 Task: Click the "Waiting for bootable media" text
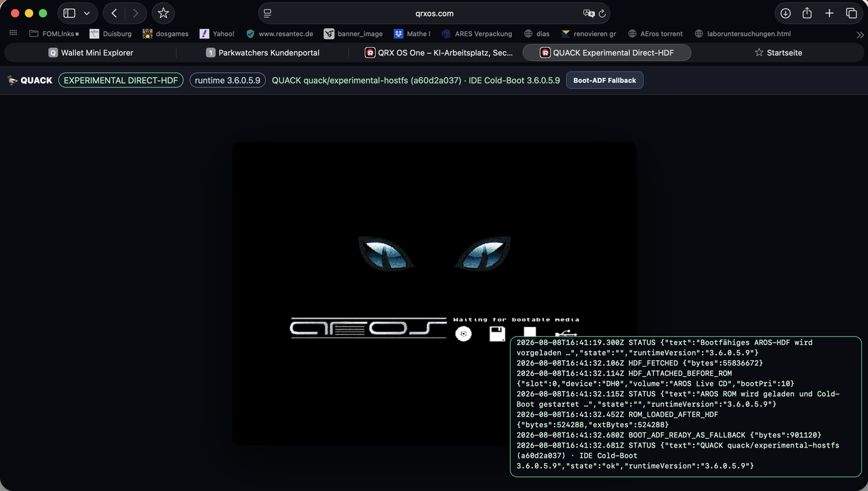[x=516, y=319]
